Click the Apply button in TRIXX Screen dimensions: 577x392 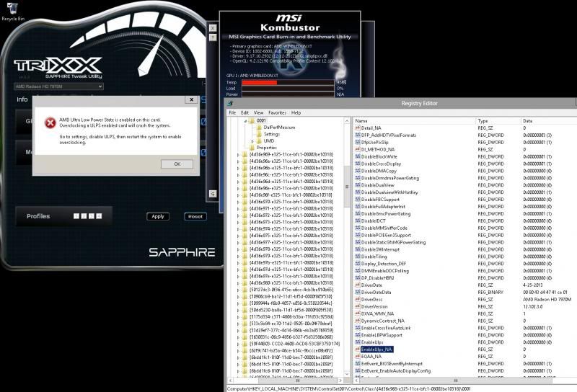click(158, 216)
